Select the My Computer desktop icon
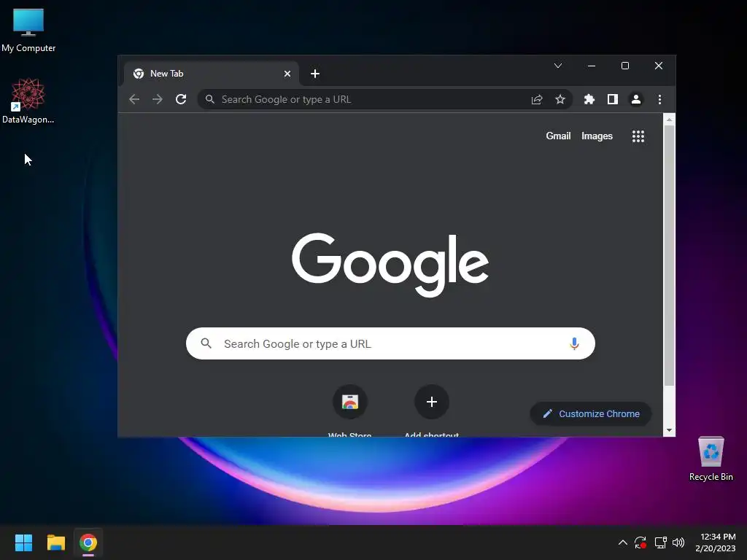 [28, 31]
